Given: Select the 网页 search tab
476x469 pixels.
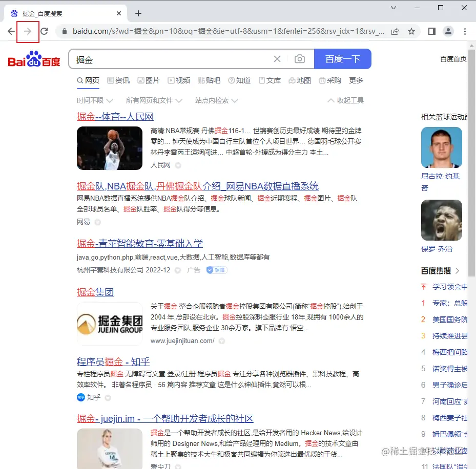Looking at the screenshot, I should point(88,80).
